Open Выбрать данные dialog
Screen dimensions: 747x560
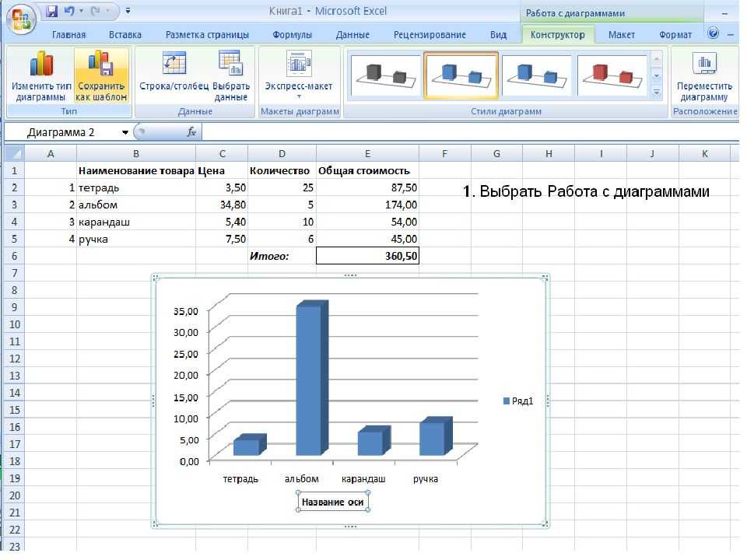(x=232, y=75)
